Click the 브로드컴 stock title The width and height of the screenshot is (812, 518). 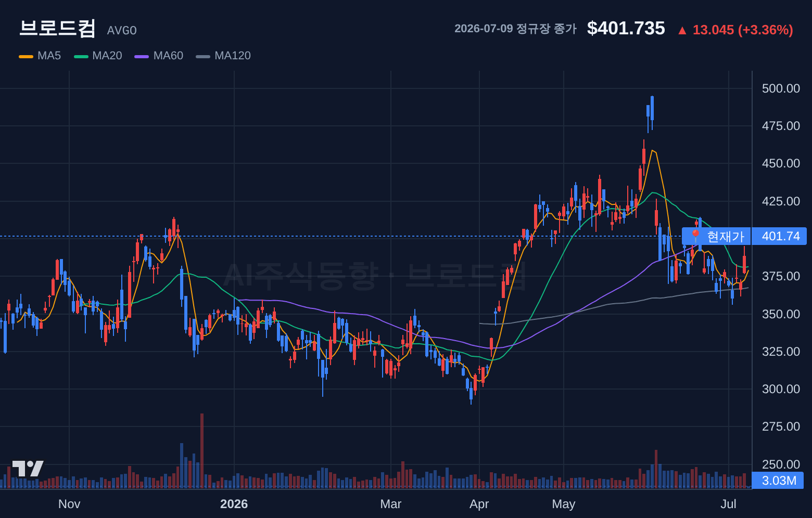[x=57, y=28]
